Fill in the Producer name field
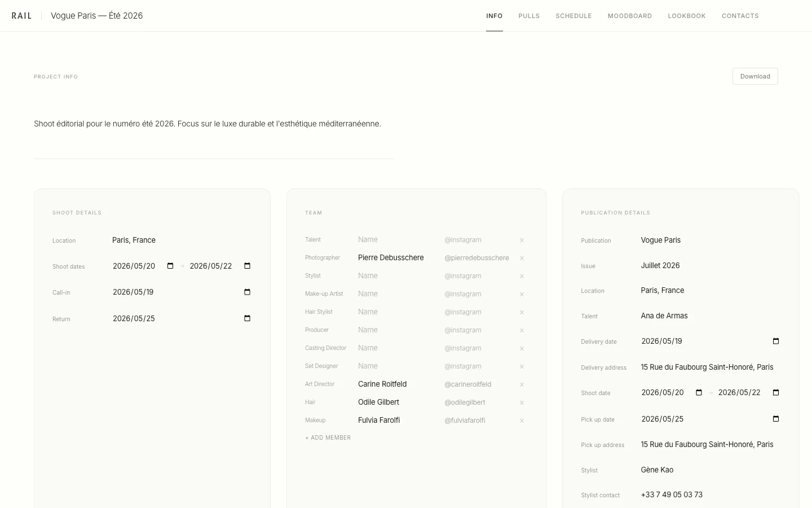 pyautogui.click(x=397, y=330)
